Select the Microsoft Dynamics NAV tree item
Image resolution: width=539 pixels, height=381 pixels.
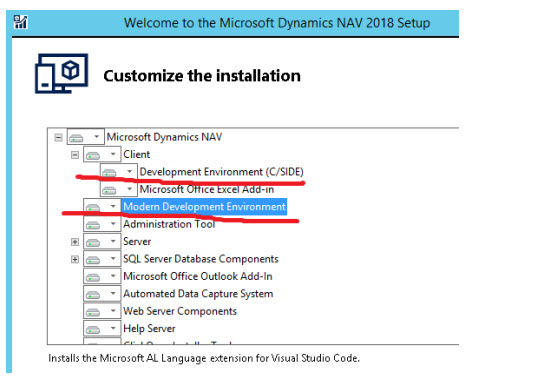coord(164,137)
